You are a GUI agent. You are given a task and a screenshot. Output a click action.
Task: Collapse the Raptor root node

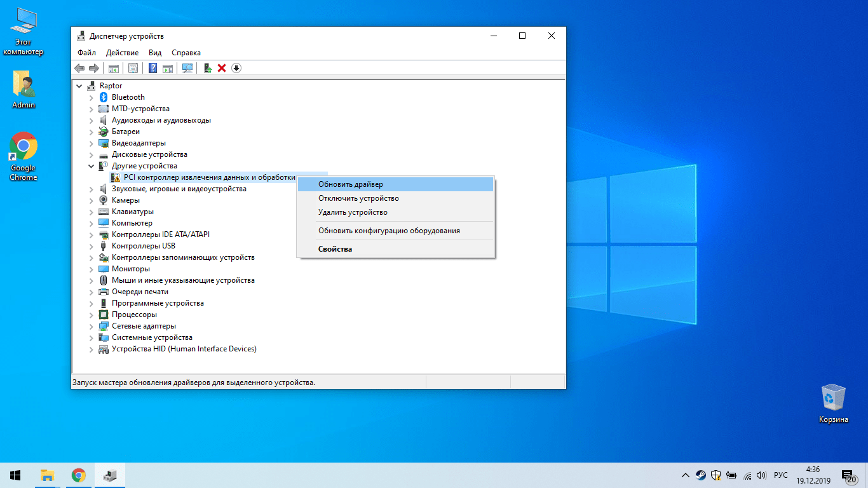[79, 86]
